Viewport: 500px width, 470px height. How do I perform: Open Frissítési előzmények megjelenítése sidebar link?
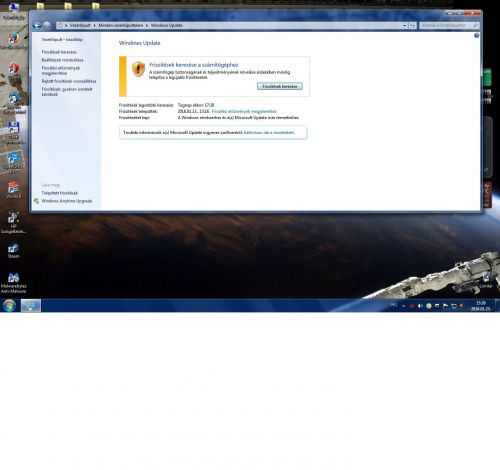click(61, 70)
